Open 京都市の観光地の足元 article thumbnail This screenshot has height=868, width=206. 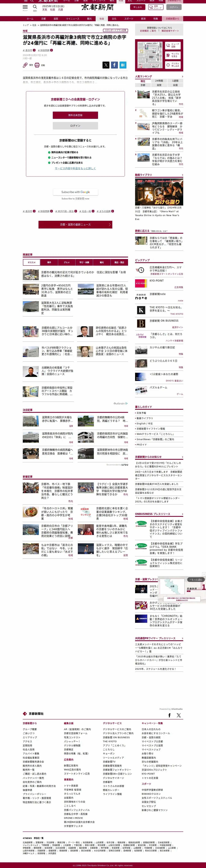coord(31,275)
